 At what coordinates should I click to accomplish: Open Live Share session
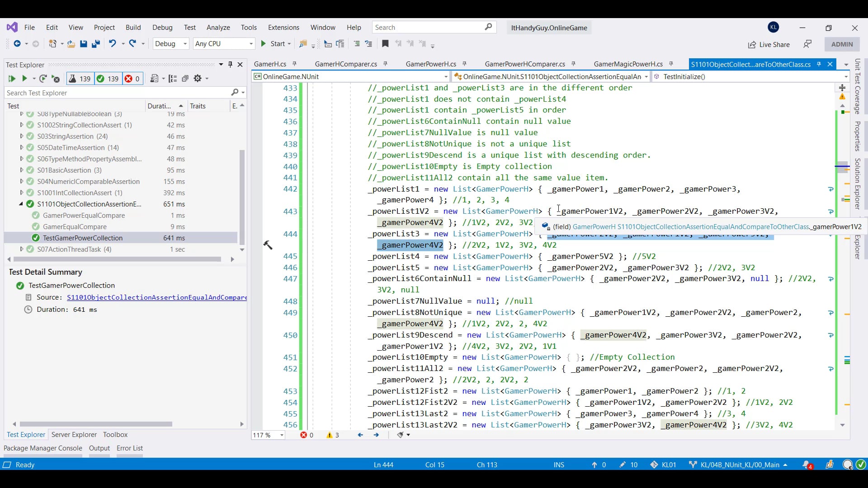pyautogui.click(x=769, y=45)
